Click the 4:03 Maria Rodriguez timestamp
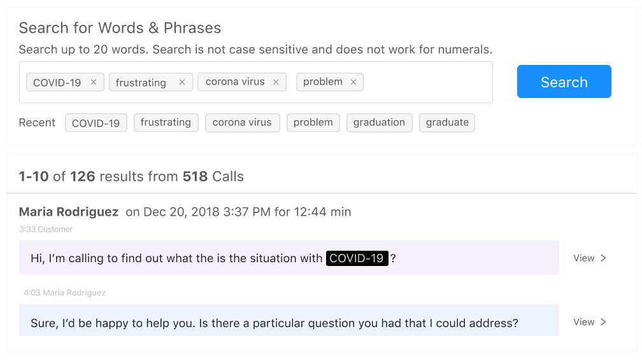The image size is (642, 364). pyautogui.click(x=64, y=293)
